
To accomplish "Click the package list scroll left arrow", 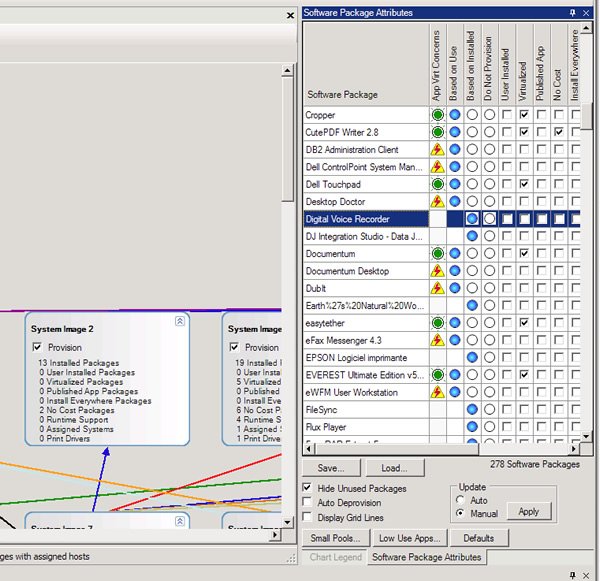I will [x=308, y=448].
